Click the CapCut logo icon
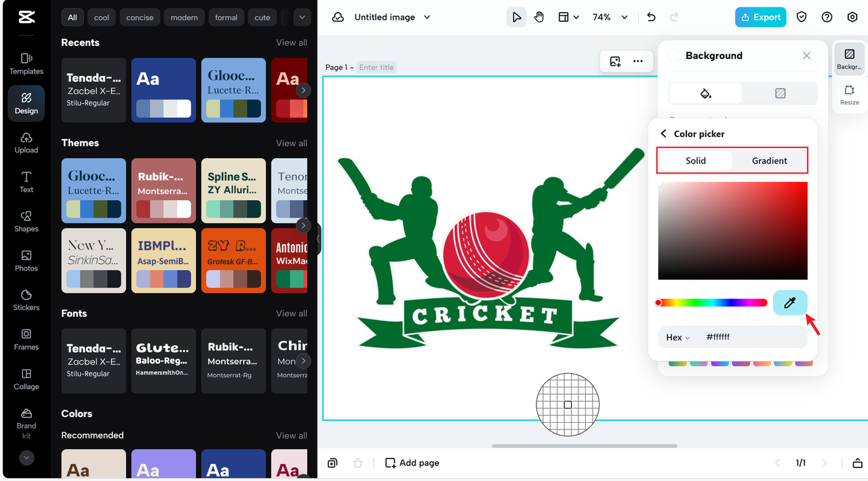 (x=26, y=17)
